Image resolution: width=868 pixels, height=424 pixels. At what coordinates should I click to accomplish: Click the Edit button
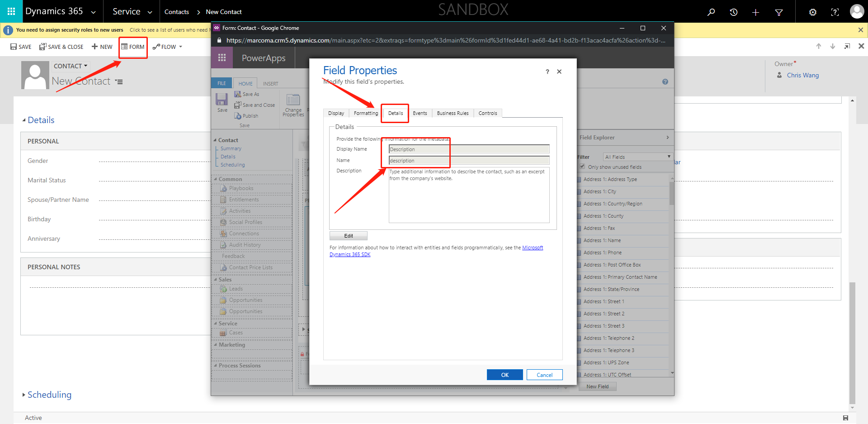point(349,236)
